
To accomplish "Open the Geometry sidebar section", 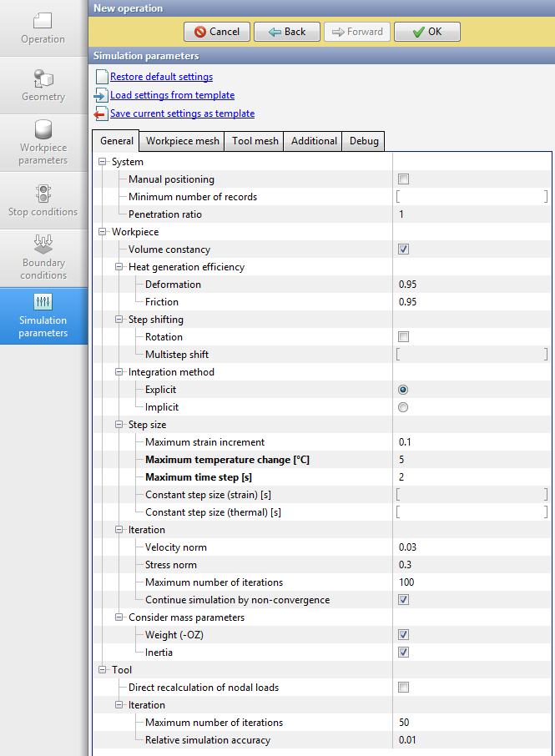I will click(x=43, y=85).
